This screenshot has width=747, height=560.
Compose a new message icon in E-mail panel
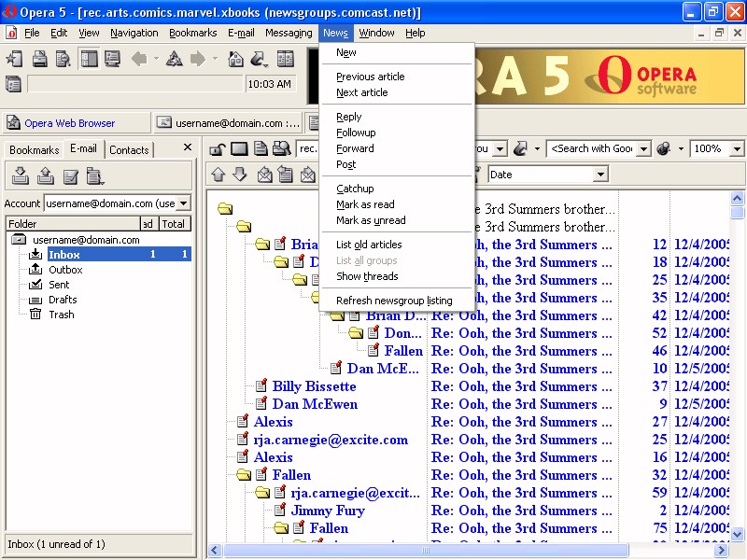tap(71, 175)
